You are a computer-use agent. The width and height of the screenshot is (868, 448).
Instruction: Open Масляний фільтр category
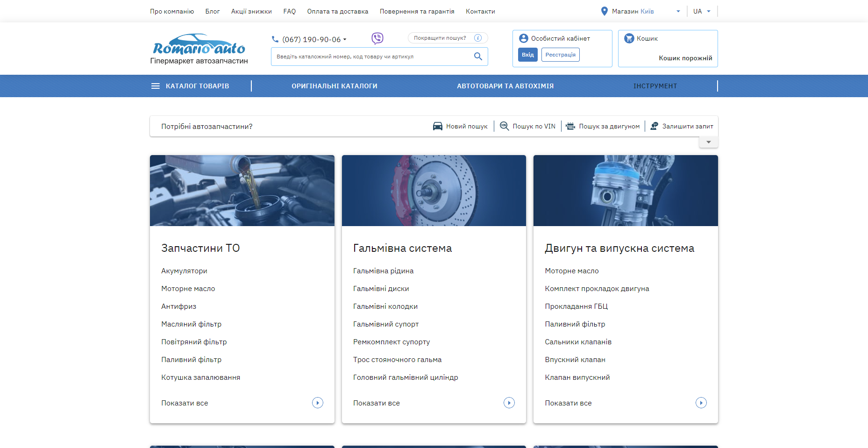(x=192, y=324)
